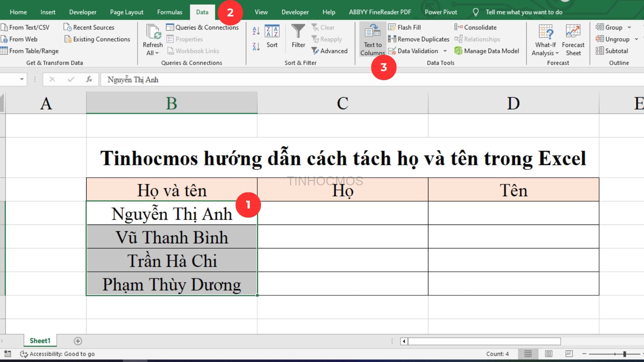Switch to Page Break Preview

(569, 354)
